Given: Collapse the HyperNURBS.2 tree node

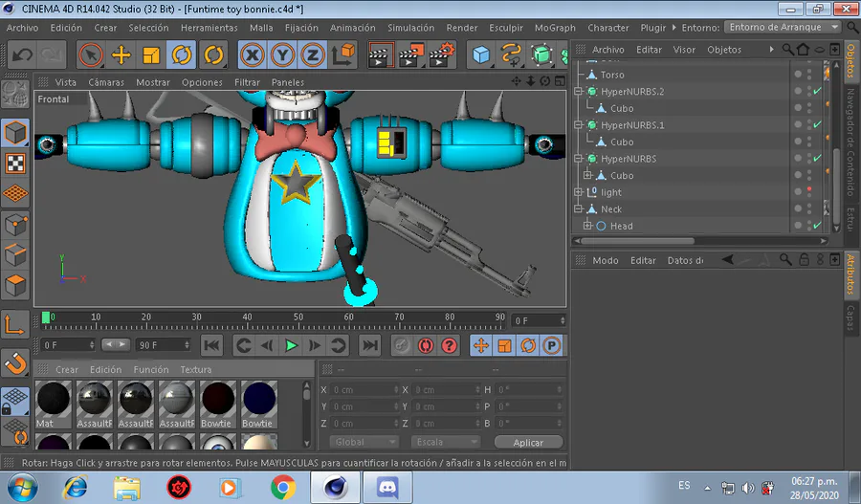Looking at the screenshot, I should (x=578, y=91).
